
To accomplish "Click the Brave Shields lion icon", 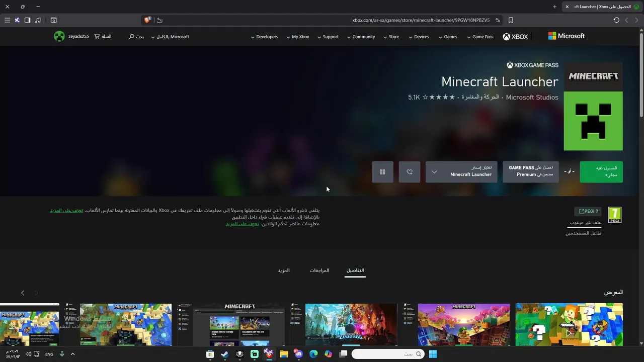I will click(x=147, y=20).
